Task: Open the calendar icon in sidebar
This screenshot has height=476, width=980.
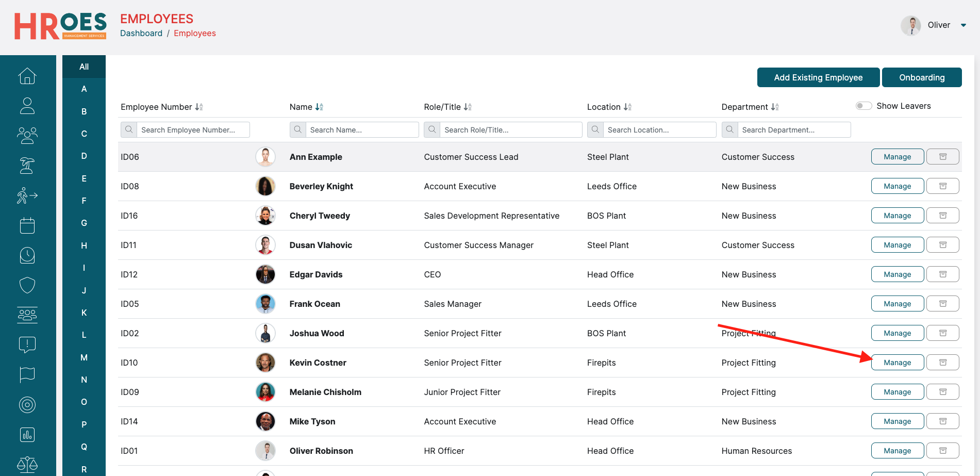Action: click(x=27, y=225)
